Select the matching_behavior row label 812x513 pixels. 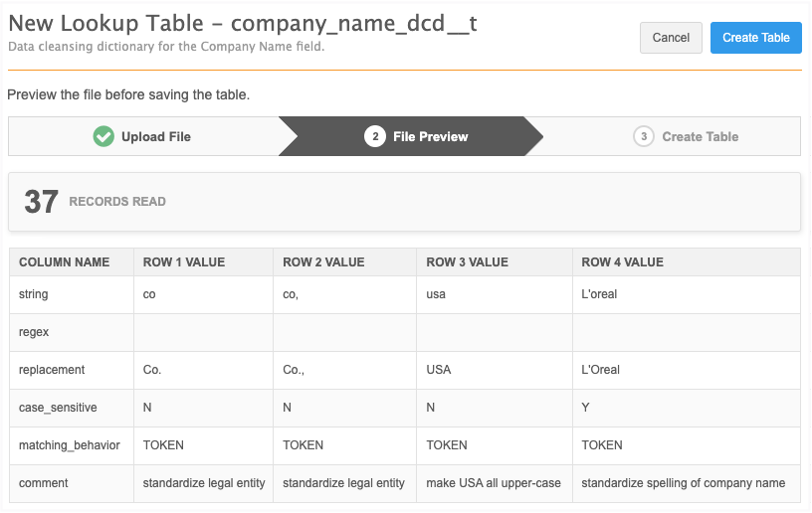(x=70, y=445)
